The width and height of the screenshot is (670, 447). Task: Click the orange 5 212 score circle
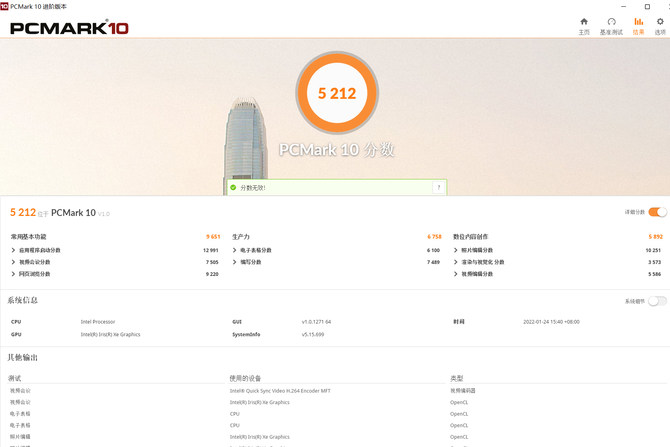click(x=337, y=93)
